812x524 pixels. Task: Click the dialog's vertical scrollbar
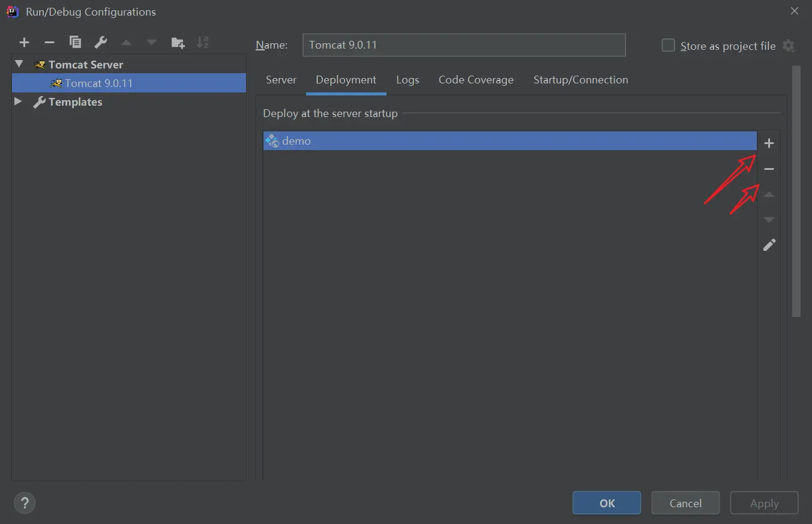[x=796, y=191]
